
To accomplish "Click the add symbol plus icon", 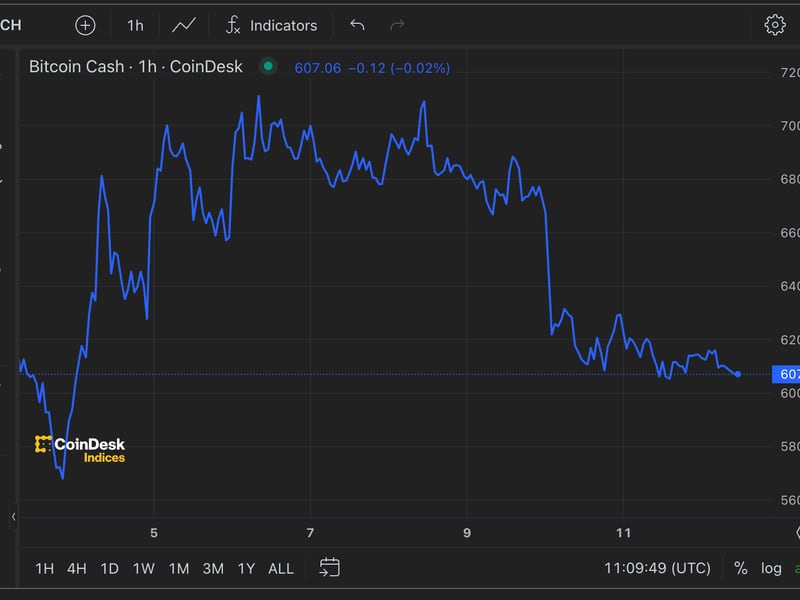I will pos(85,25).
